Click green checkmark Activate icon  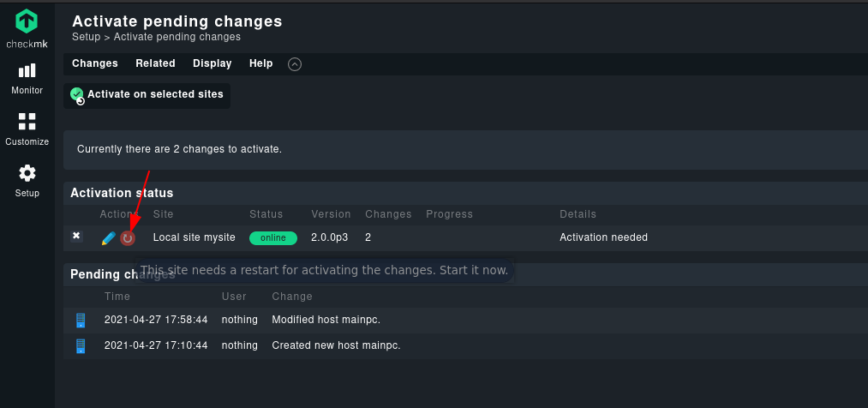[77, 95]
